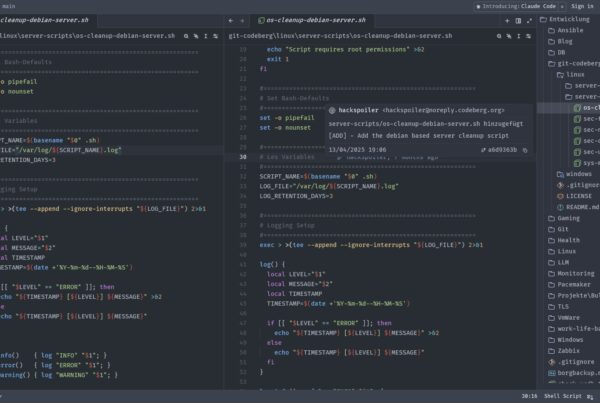Expand the Windows folder near Zabbix
The image size is (600, 403).
(570, 340)
